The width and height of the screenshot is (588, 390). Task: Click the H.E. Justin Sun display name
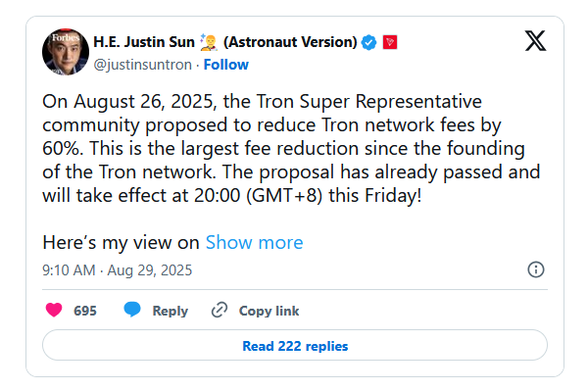click(x=144, y=42)
